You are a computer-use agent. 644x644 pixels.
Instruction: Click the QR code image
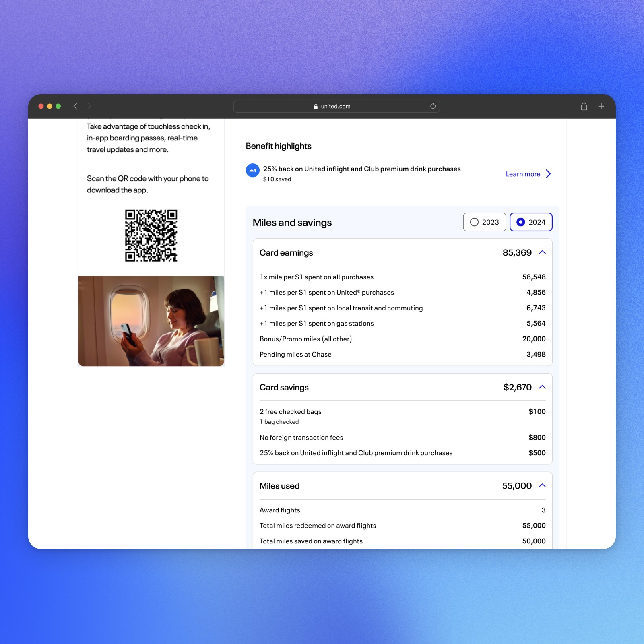tap(151, 235)
